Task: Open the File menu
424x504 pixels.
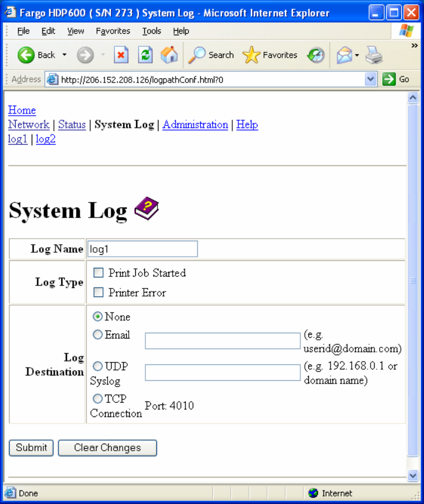Action: 24,31
